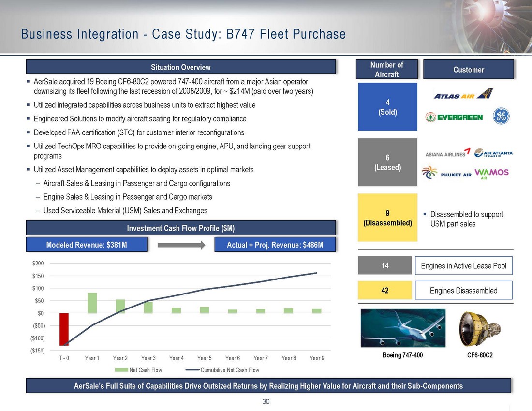Click the red T-0 bar in chart

64,329
